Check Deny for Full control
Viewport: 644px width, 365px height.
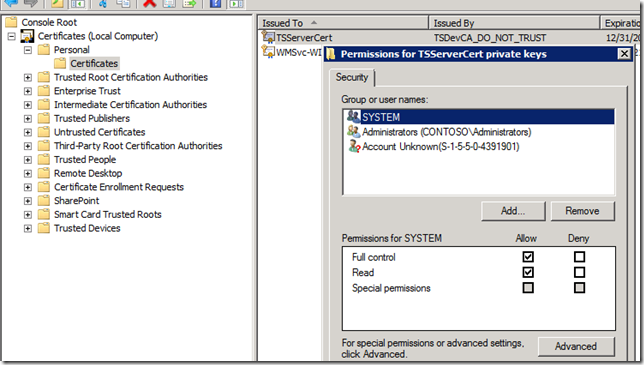point(579,257)
